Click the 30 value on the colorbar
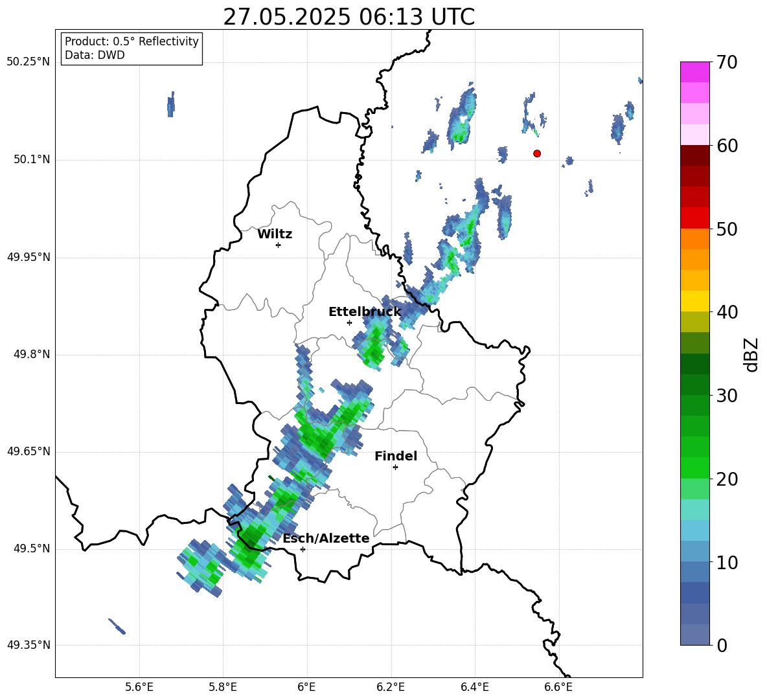 [727, 396]
